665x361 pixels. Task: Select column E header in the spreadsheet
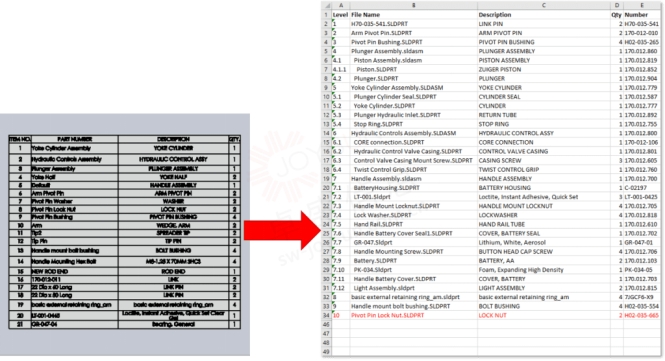642,6
